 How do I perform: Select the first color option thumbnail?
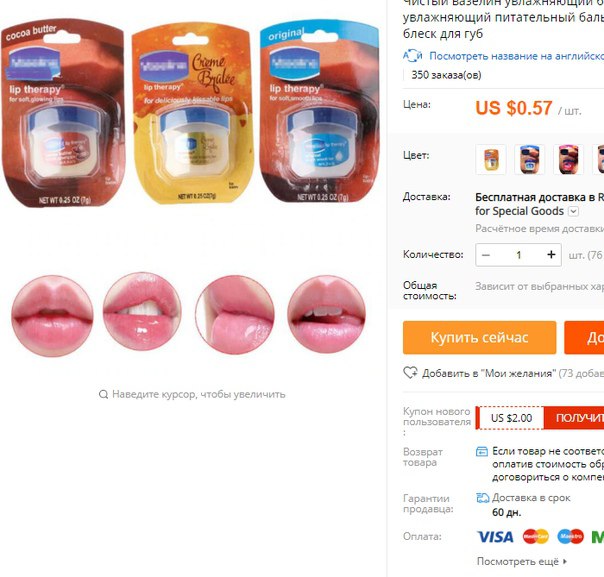491,159
